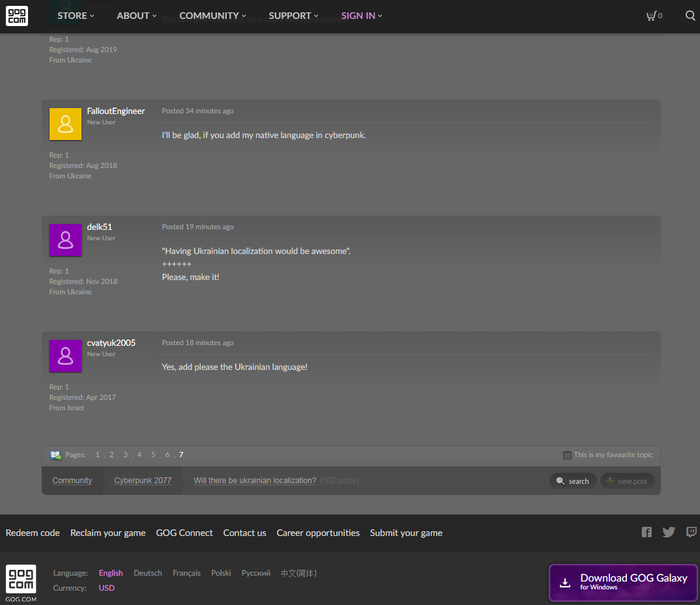Click 'From Israel' text
This screenshot has width=700, height=605.
coord(67,408)
